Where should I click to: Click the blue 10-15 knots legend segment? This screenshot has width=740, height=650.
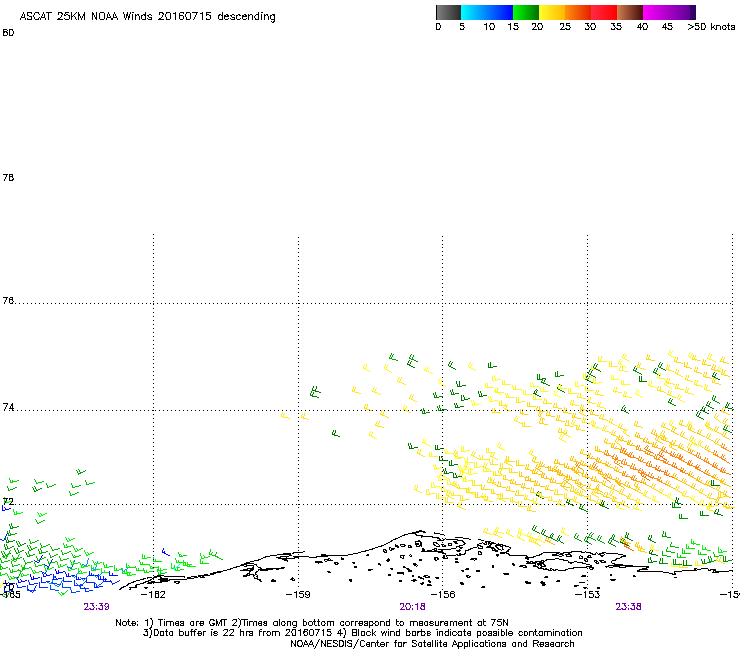500,12
